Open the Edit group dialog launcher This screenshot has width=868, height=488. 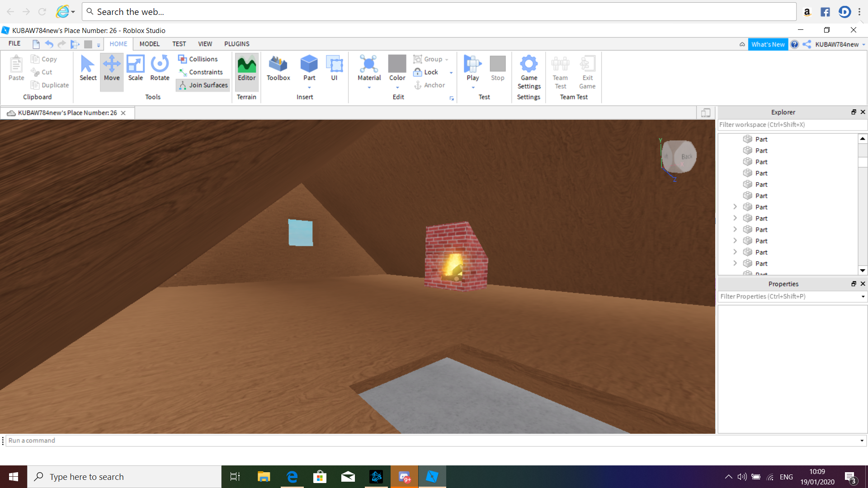[x=451, y=98]
